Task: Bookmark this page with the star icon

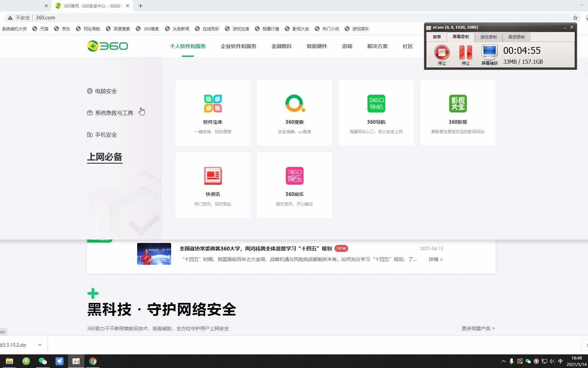Action: pyautogui.click(x=575, y=18)
